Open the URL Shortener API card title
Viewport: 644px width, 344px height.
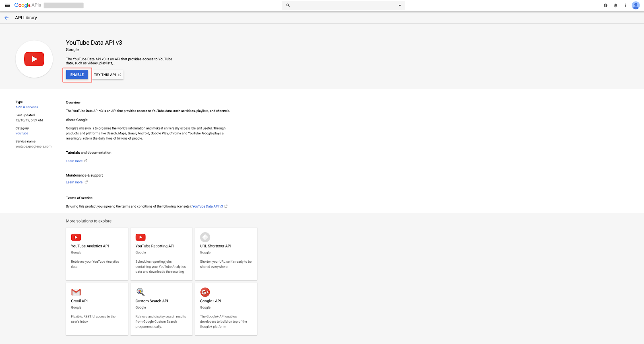(216, 246)
